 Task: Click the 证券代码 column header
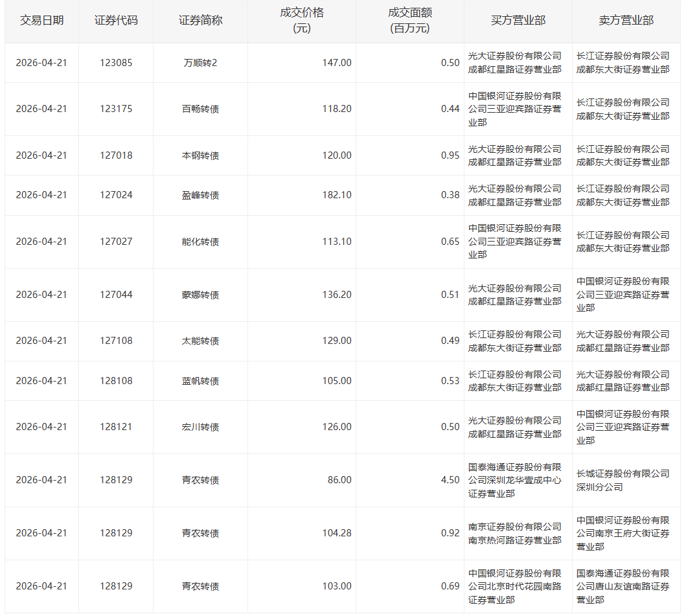(116, 20)
